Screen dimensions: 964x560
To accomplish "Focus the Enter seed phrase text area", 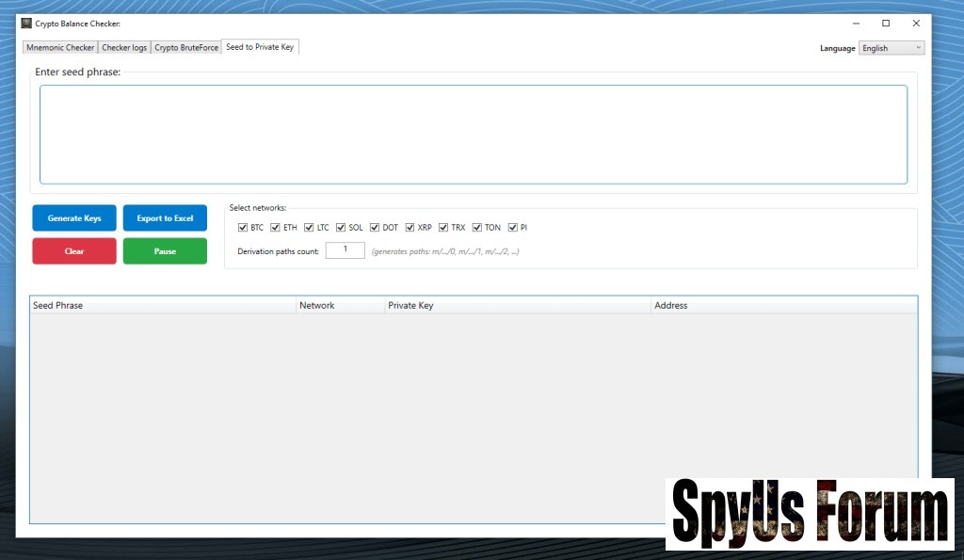I will tap(473, 135).
